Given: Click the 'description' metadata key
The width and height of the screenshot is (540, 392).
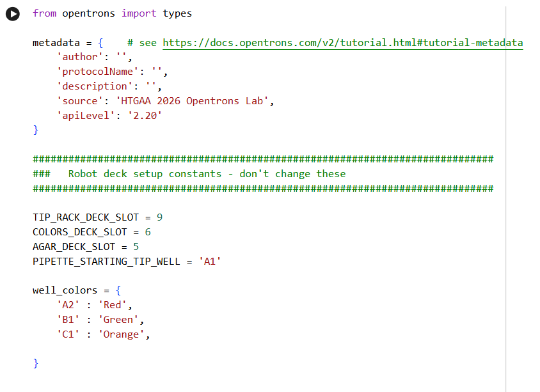Looking at the screenshot, I should [x=92, y=86].
